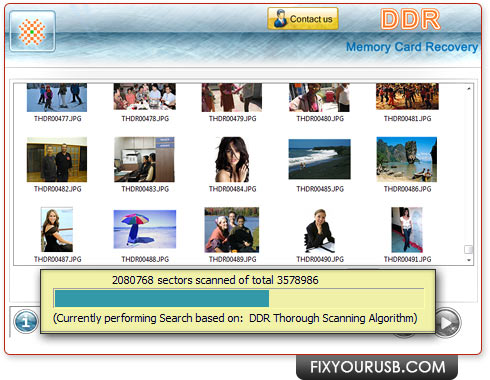Click the file name THDR00483.JPG
The image size is (490, 380).
(145, 189)
